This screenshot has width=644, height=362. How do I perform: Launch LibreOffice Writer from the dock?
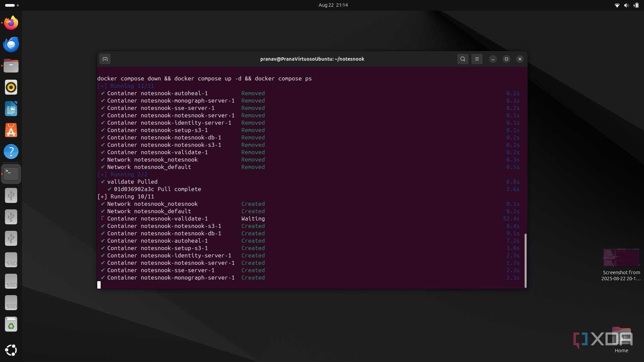pyautogui.click(x=11, y=109)
